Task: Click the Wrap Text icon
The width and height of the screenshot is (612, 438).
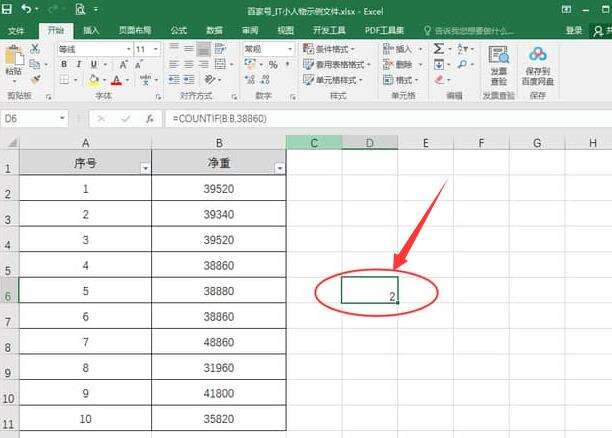Action: tap(220, 49)
